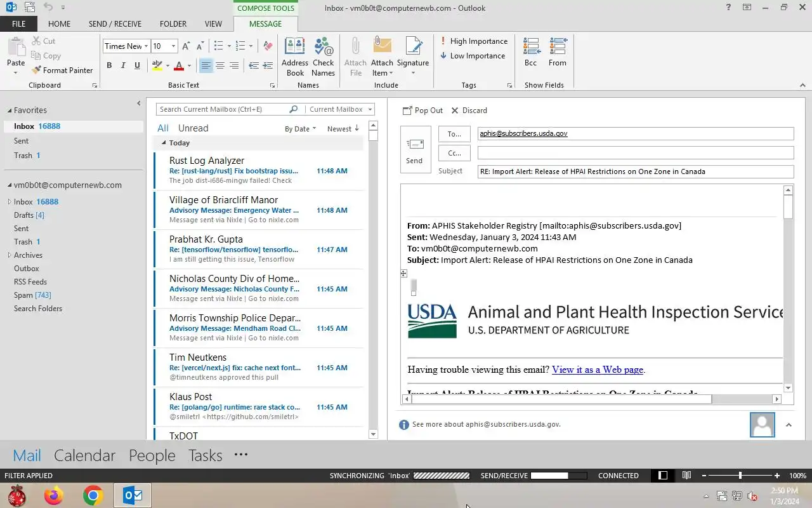Show the Bcc field

click(x=531, y=52)
